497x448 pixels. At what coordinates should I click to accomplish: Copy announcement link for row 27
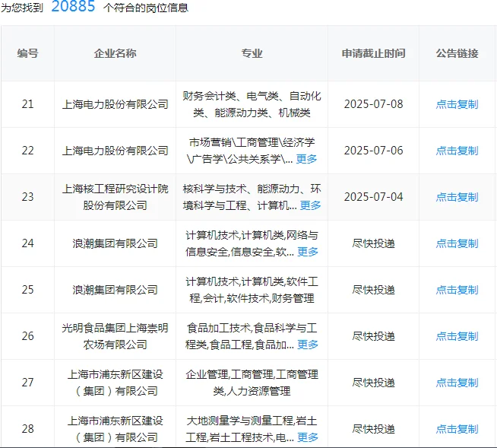click(x=457, y=383)
